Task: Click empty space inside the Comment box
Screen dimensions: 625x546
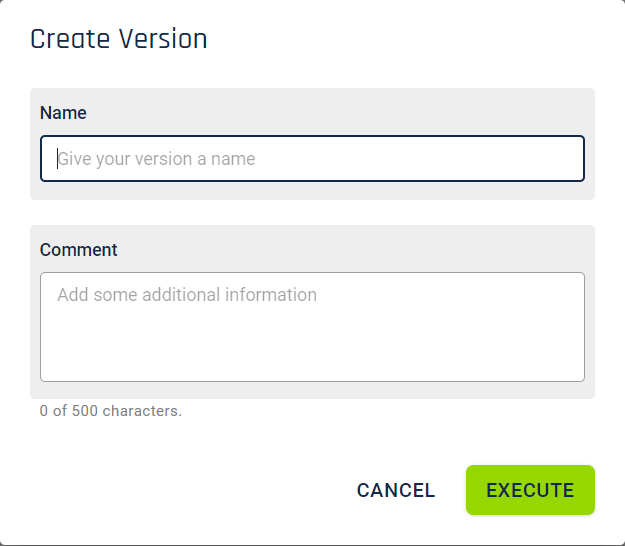Action: pos(312,347)
